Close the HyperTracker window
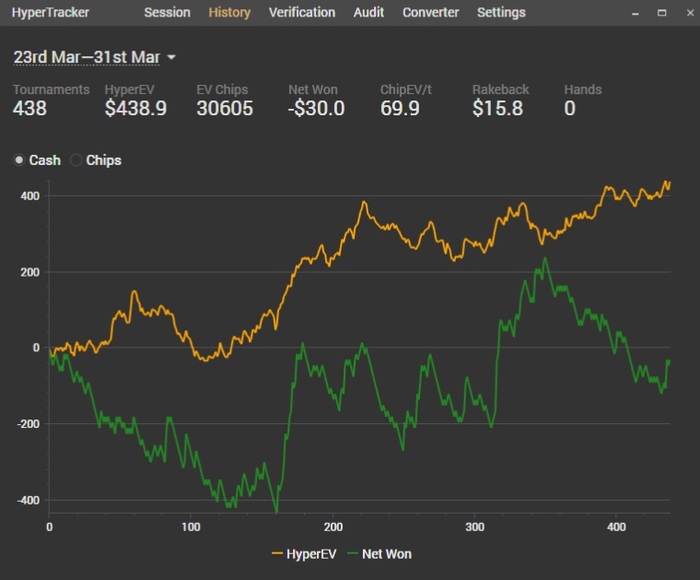Viewport: 700px width, 580px height. (x=685, y=13)
